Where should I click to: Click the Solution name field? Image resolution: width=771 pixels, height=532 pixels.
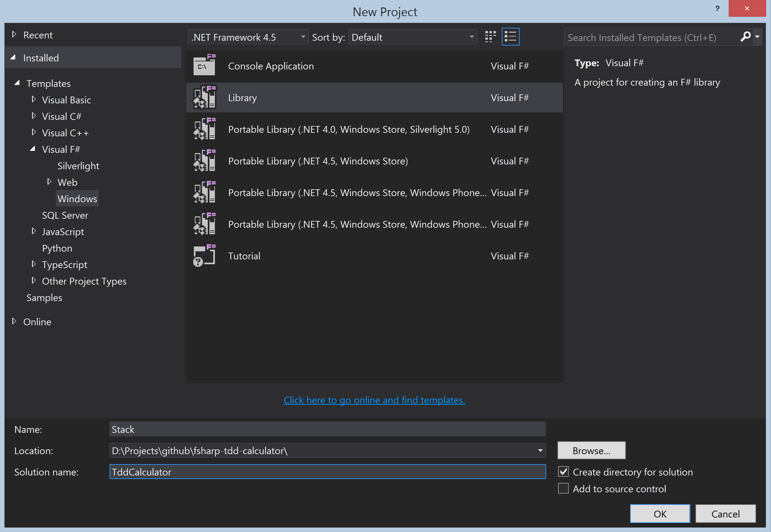pyautogui.click(x=327, y=472)
